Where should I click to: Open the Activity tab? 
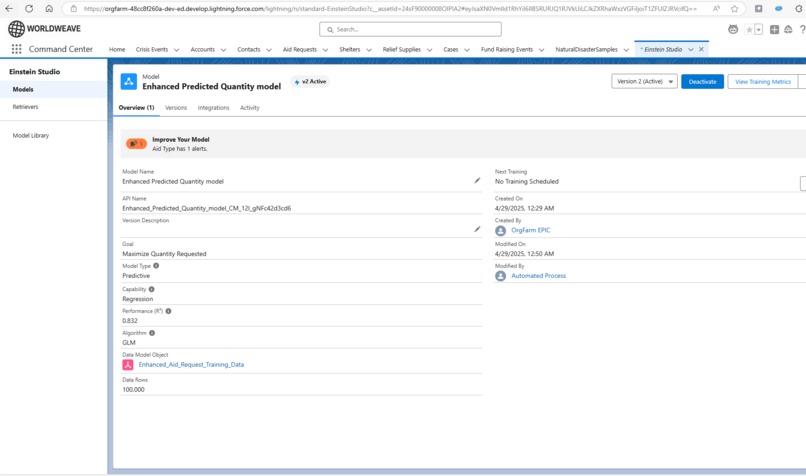pyautogui.click(x=250, y=108)
